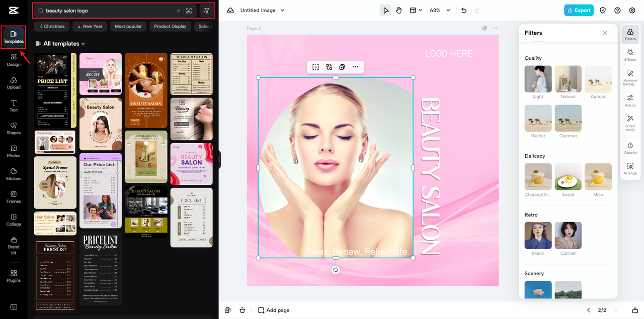Open the Photos panel
644x319 pixels.
click(14, 152)
